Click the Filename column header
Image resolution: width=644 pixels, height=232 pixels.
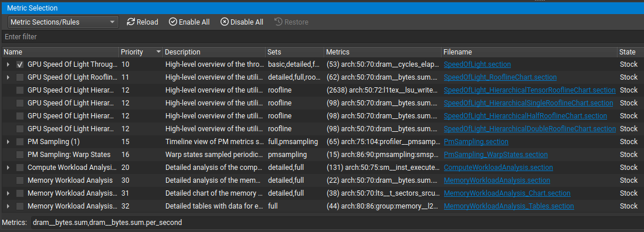pos(529,52)
